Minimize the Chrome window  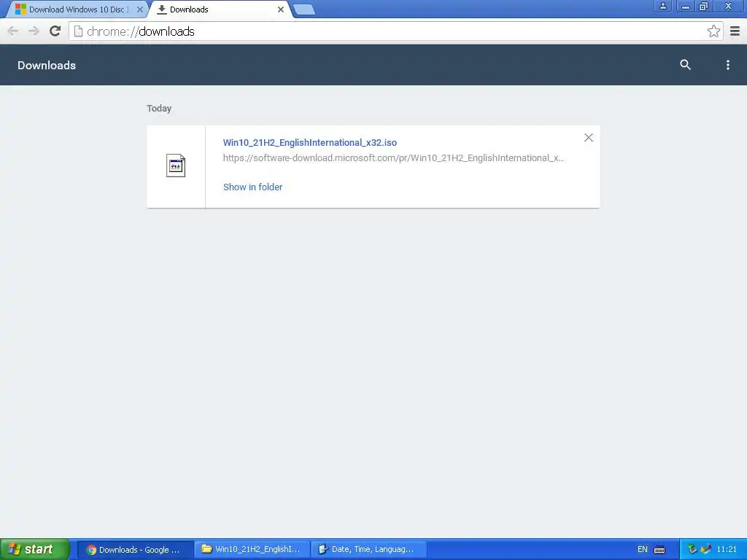click(x=686, y=6)
